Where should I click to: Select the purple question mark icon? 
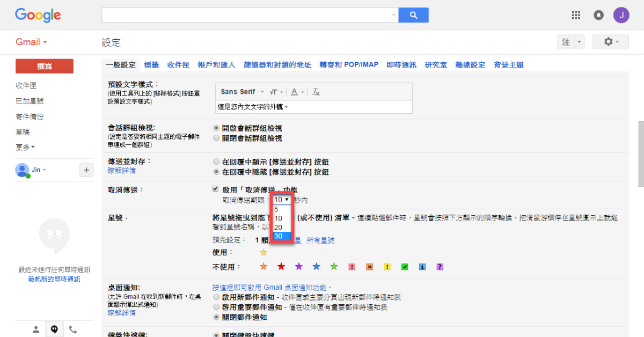[x=440, y=267]
